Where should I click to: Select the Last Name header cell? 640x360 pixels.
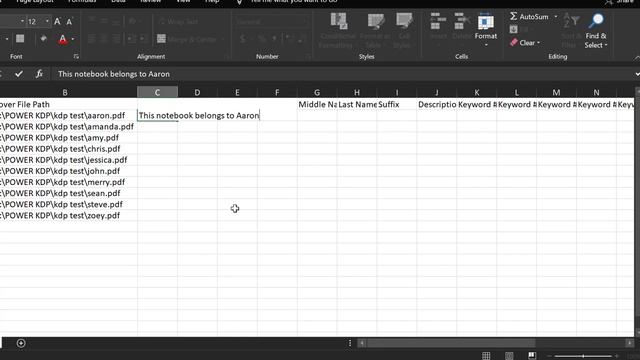(357, 104)
